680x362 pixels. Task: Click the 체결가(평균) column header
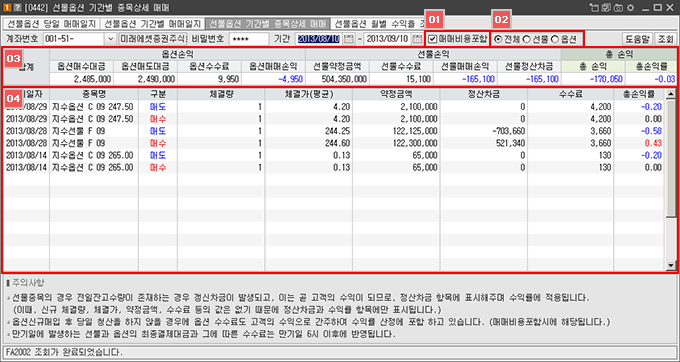point(309,94)
